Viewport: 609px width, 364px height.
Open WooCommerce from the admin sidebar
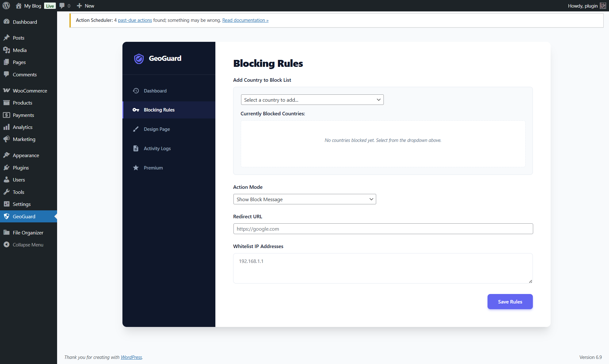pyautogui.click(x=30, y=90)
